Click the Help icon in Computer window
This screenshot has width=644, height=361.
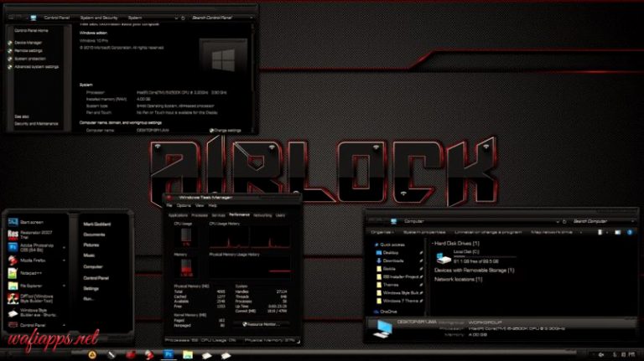point(630,232)
